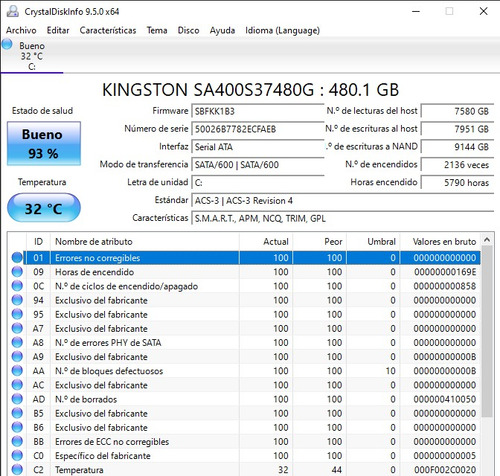The height and width of the screenshot is (476, 500).
Task: Click the attribute list vertical scrollbar thumb
Action: (487, 331)
